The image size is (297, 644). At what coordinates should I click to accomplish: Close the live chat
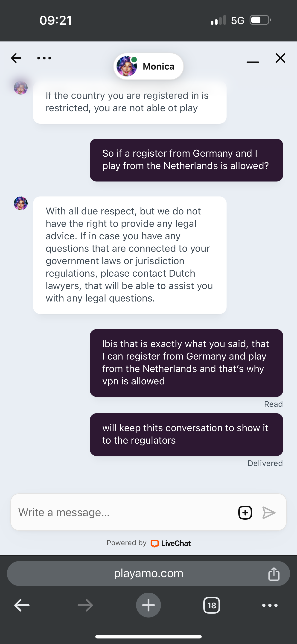[280, 58]
